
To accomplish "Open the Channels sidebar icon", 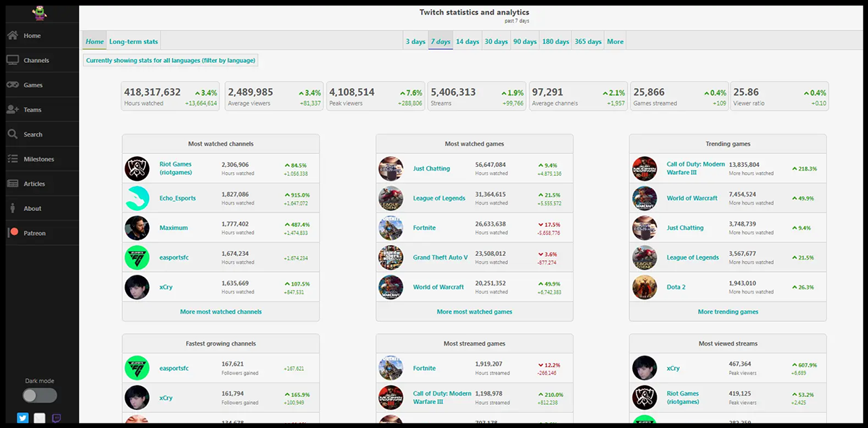I will [x=12, y=61].
